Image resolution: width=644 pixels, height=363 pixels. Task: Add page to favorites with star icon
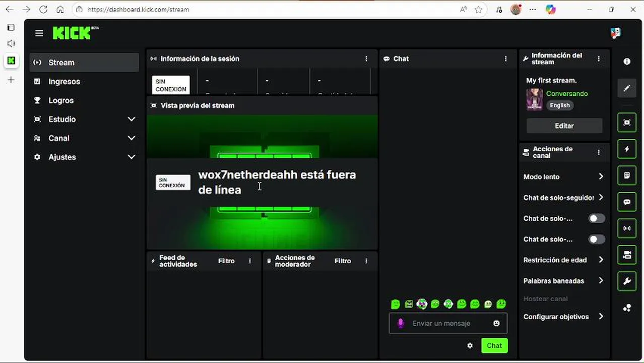click(479, 9)
